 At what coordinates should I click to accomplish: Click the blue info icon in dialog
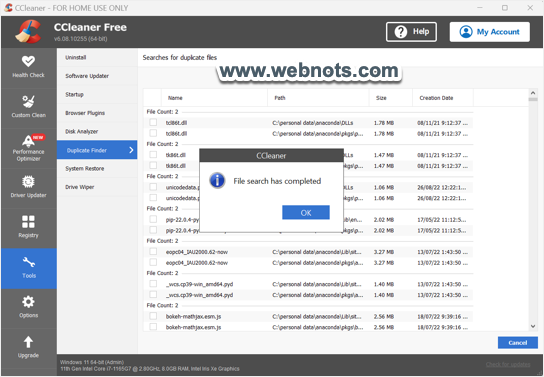[x=218, y=181]
